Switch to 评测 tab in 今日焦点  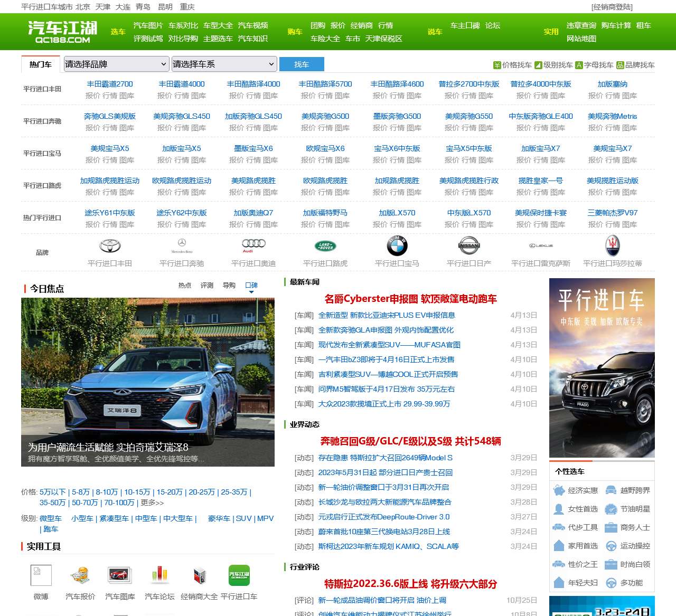[x=207, y=286]
